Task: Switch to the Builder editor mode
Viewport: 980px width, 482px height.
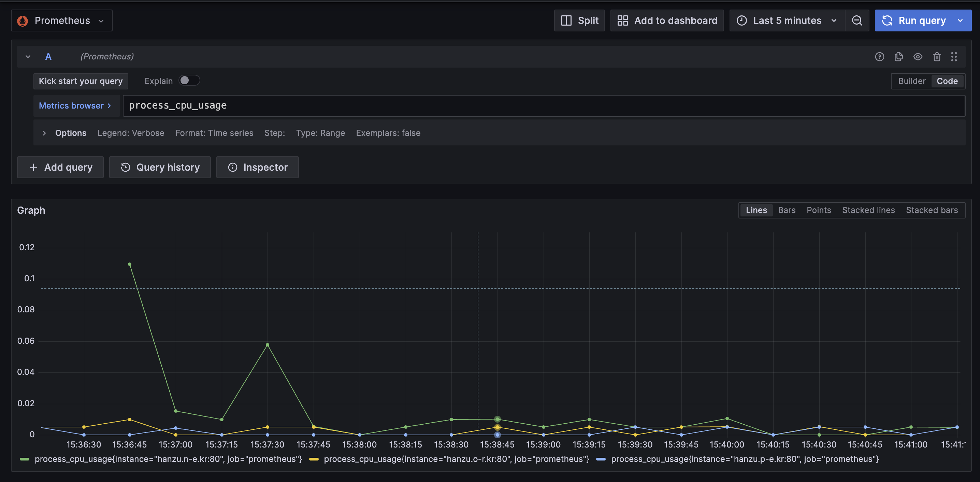Action: (911, 81)
